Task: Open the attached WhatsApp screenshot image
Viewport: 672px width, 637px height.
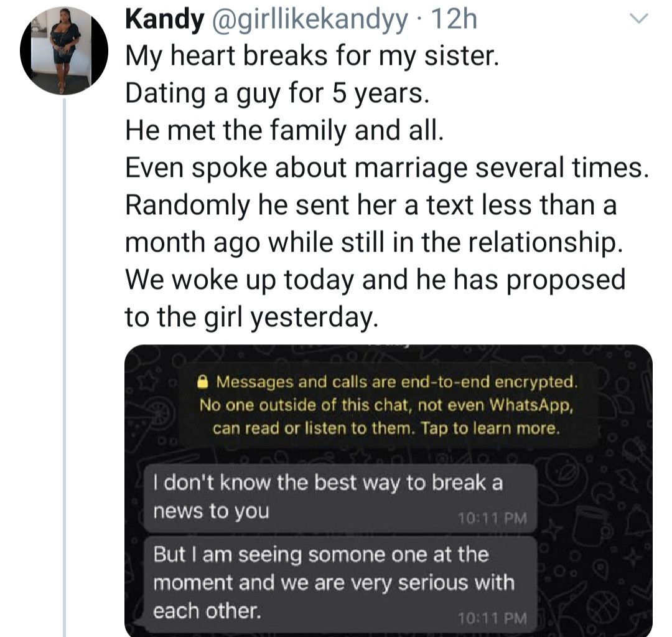Action: click(388, 490)
